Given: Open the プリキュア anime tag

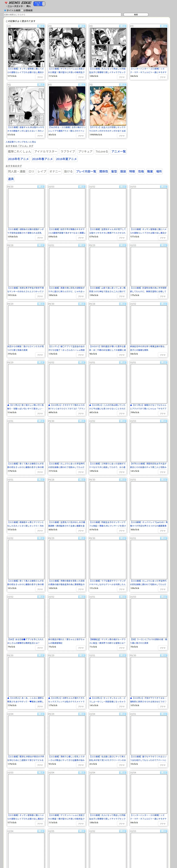Looking at the screenshot, I should click(85, 152).
